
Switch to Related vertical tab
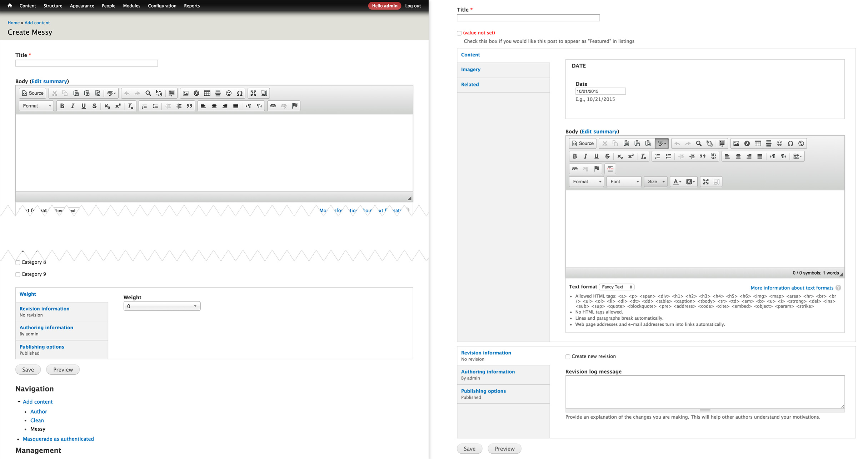click(503, 85)
